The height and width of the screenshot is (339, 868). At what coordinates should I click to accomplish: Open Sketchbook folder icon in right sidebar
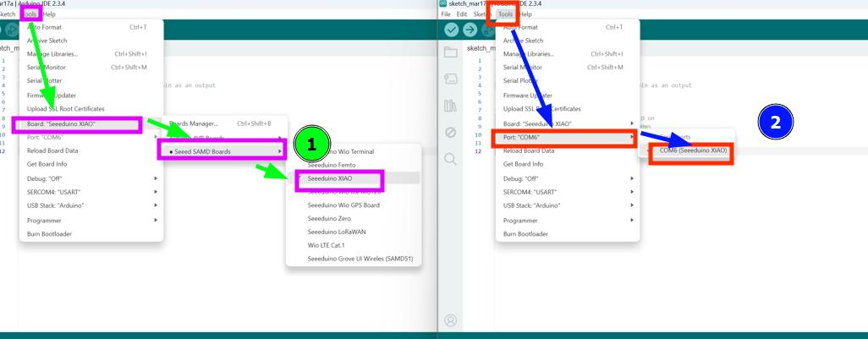click(x=451, y=52)
